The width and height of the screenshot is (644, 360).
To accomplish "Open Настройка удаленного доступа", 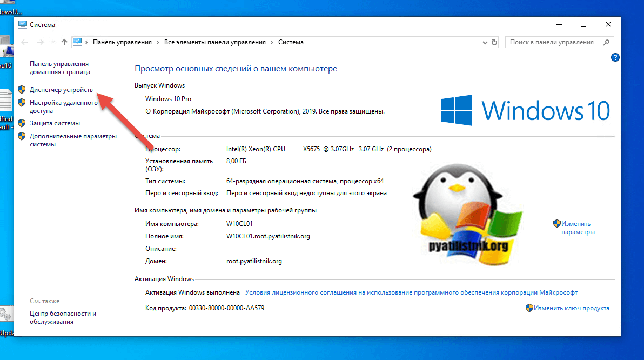I will [x=63, y=106].
